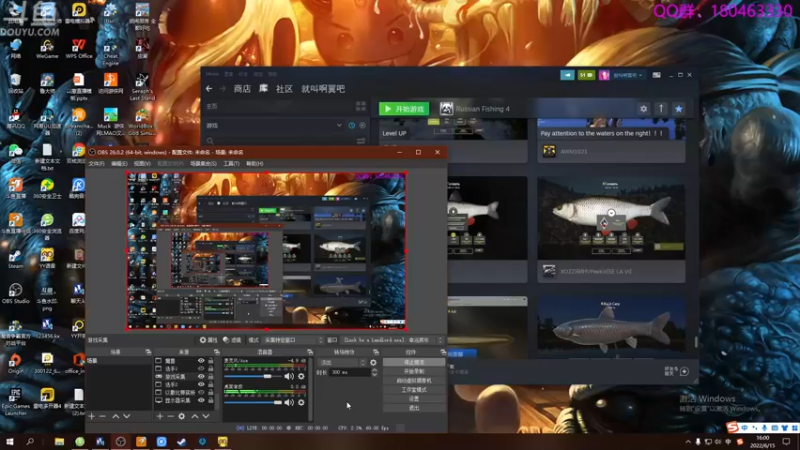Image resolution: width=800 pixels, height=450 pixels.
Task: Click the upward arrow icon beside the Steam gear
Action: [x=661, y=109]
